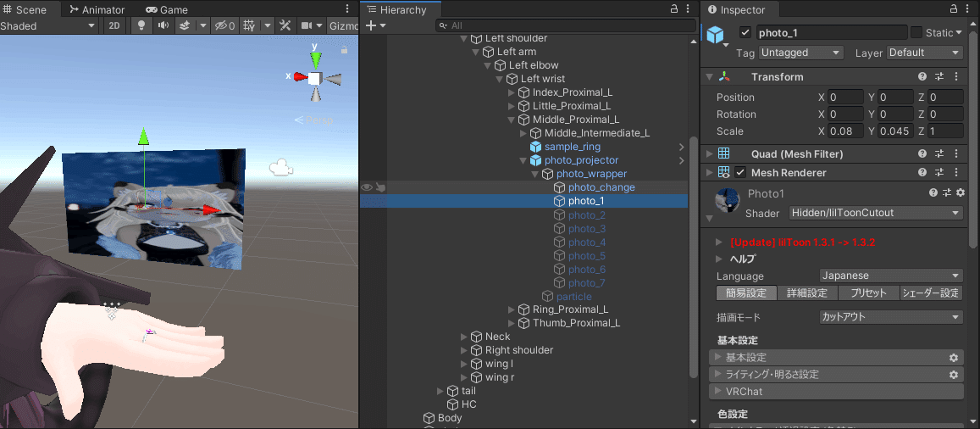Open Scene panel three-dot menu
The image size is (980, 429).
(347, 9)
